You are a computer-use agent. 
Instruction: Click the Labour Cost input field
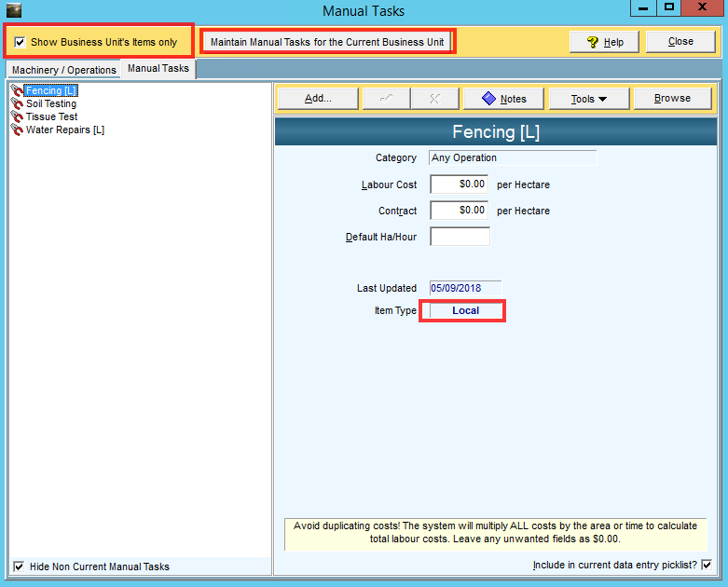pos(460,184)
